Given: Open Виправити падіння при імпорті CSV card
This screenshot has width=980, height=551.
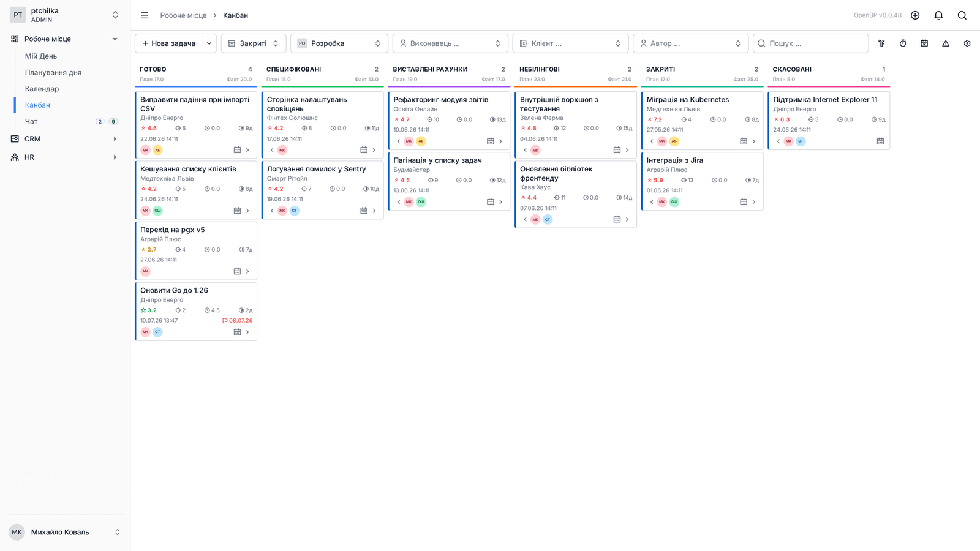Looking at the screenshot, I should click(195, 104).
